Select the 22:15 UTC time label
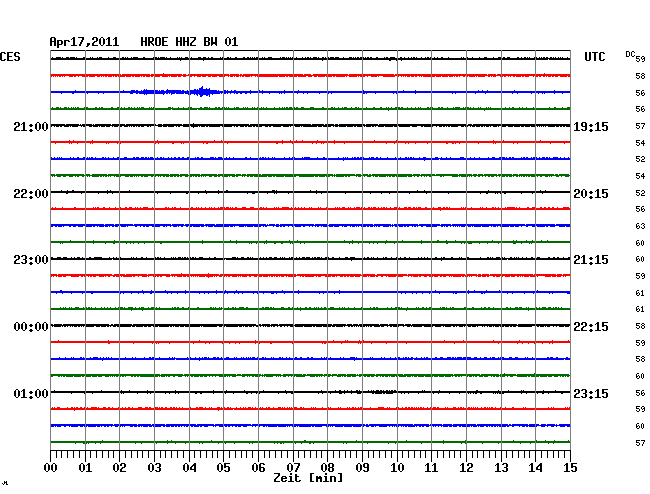Screen dimensions: 650x494 pyautogui.click(x=591, y=327)
